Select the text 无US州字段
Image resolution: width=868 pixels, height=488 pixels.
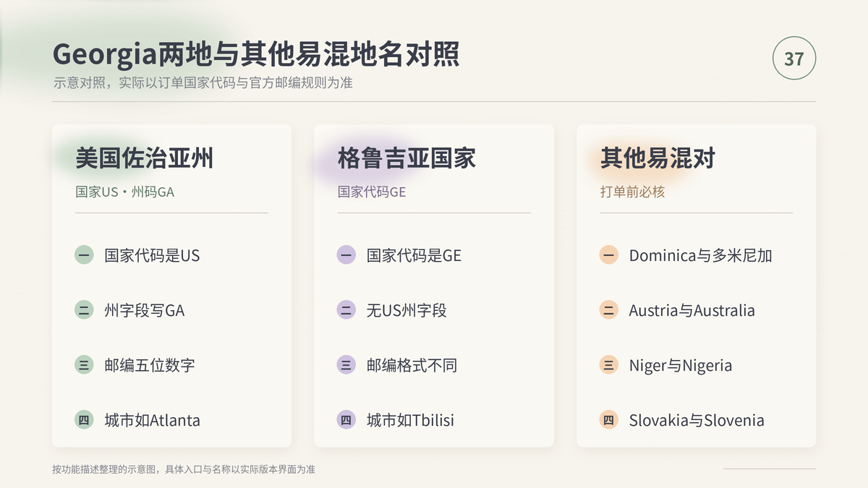(407, 310)
